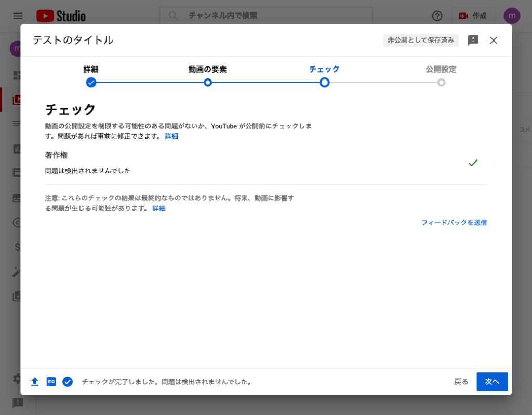532x415 pixels.
Task: Open the フィードバックを送信 link
Action: coord(455,223)
